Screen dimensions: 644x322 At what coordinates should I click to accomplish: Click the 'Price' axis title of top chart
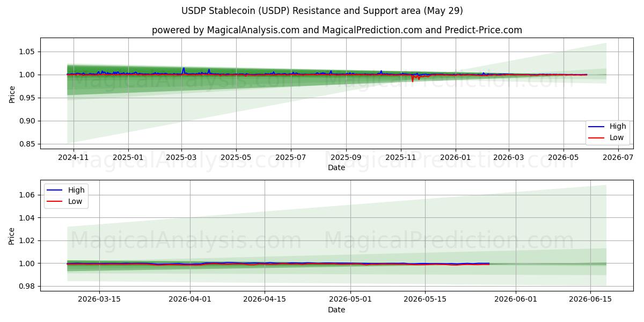point(12,94)
